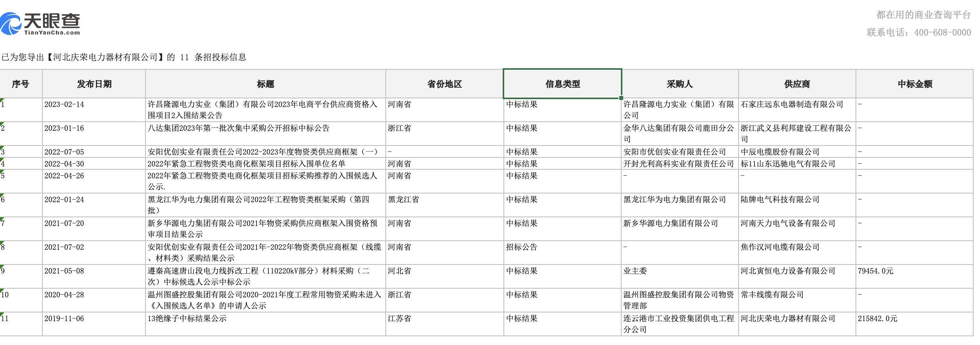Click the amount cell 215842.0元
The image size is (980, 345).
click(x=877, y=319)
